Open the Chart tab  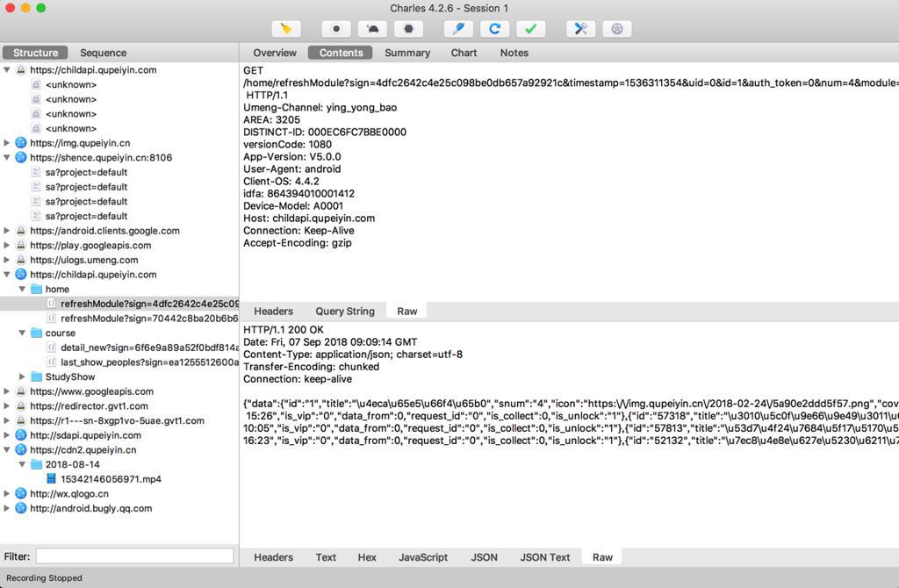click(x=464, y=53)
